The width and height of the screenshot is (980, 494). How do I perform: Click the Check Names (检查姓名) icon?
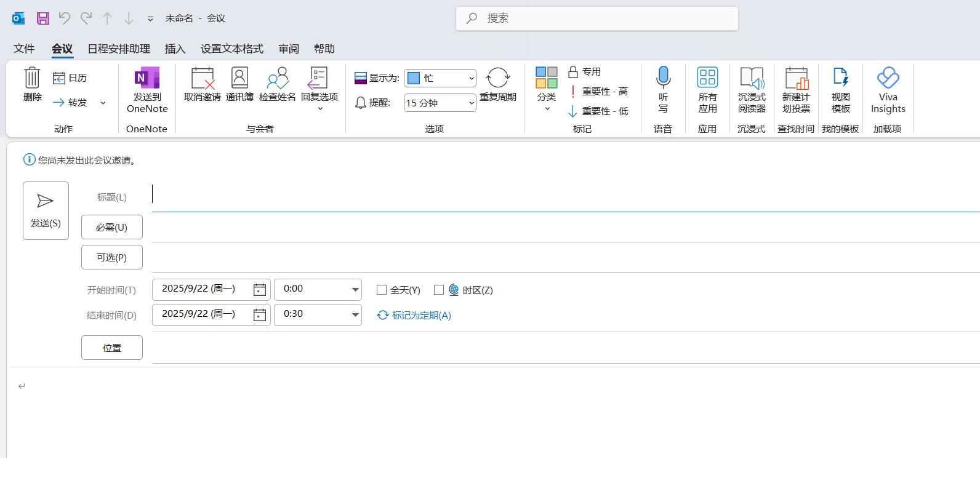[x=277, y=79]
